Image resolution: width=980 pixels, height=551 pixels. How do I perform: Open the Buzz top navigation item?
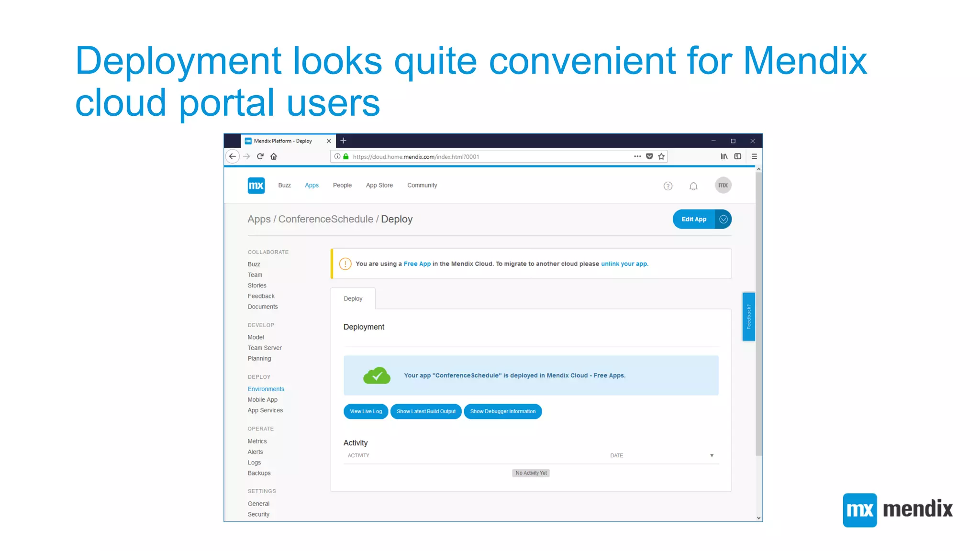click(285, 186)
